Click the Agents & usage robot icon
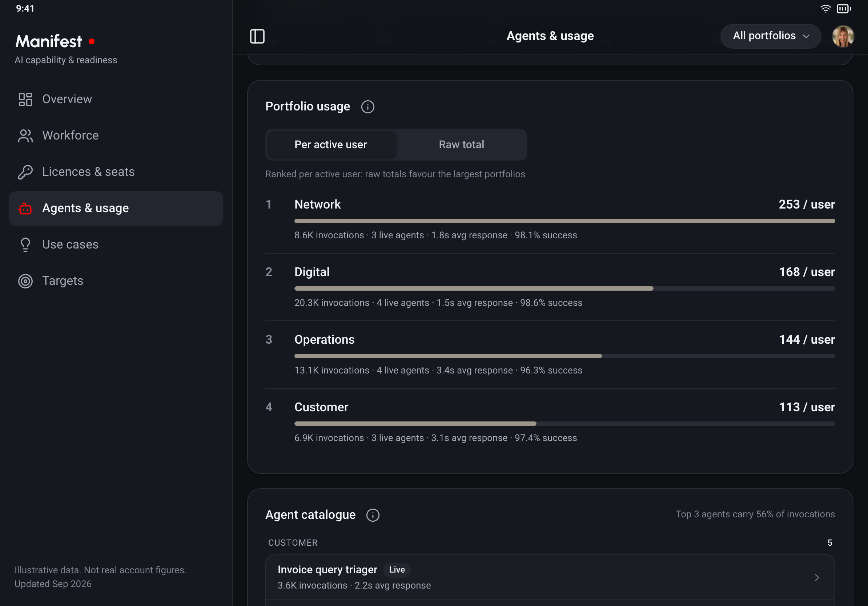The height and width of the screenshot is (606, 868). pos(25,208)
